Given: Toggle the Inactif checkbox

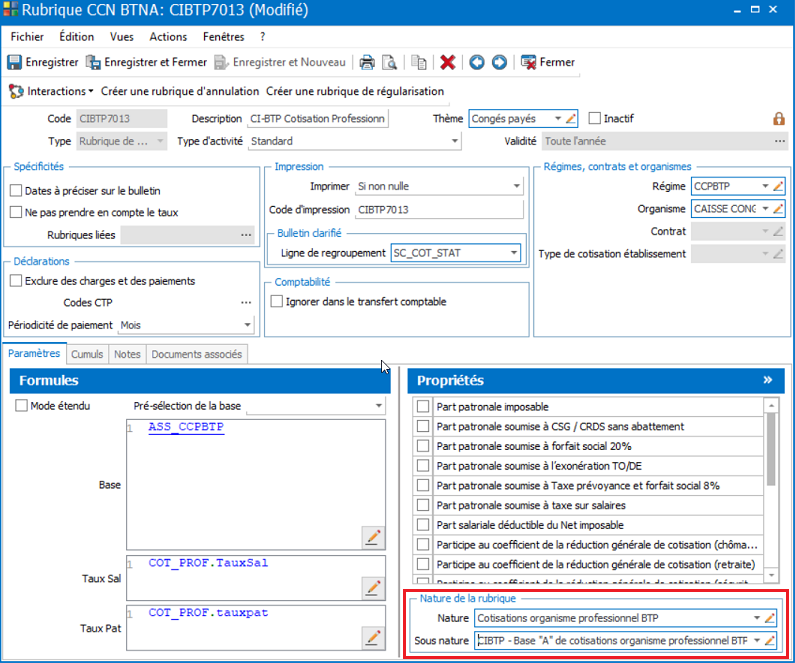Looking at the screenshot, I should point(595,118).
